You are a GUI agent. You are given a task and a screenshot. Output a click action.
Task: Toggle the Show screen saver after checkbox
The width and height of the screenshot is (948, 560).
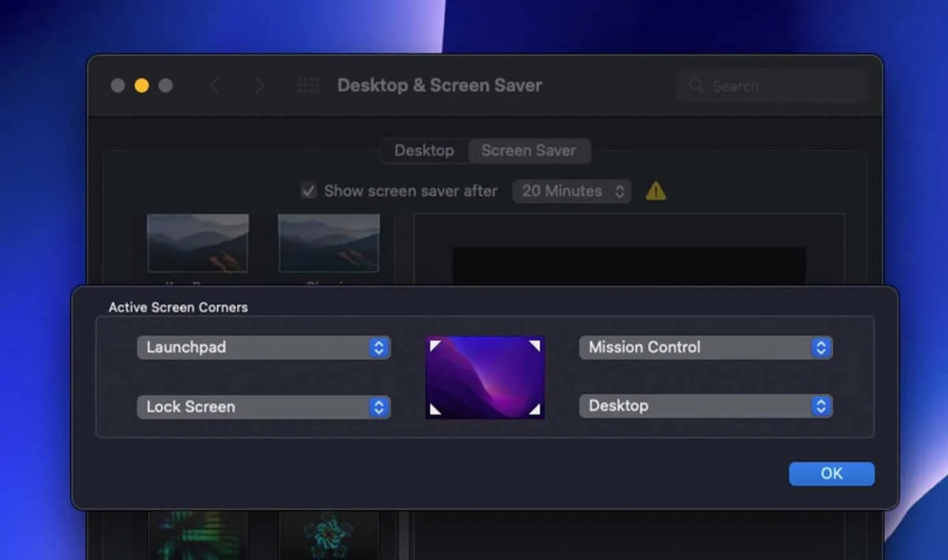(x=309, y=190)
